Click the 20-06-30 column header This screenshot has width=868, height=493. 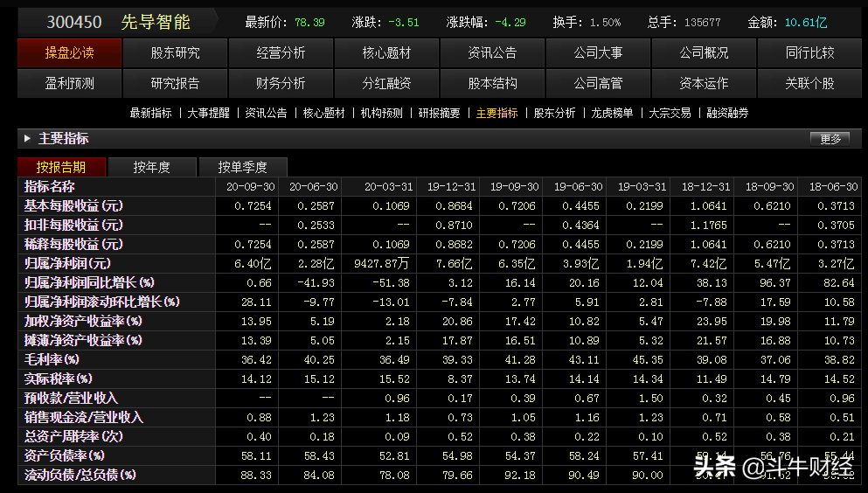pos(313,187)
